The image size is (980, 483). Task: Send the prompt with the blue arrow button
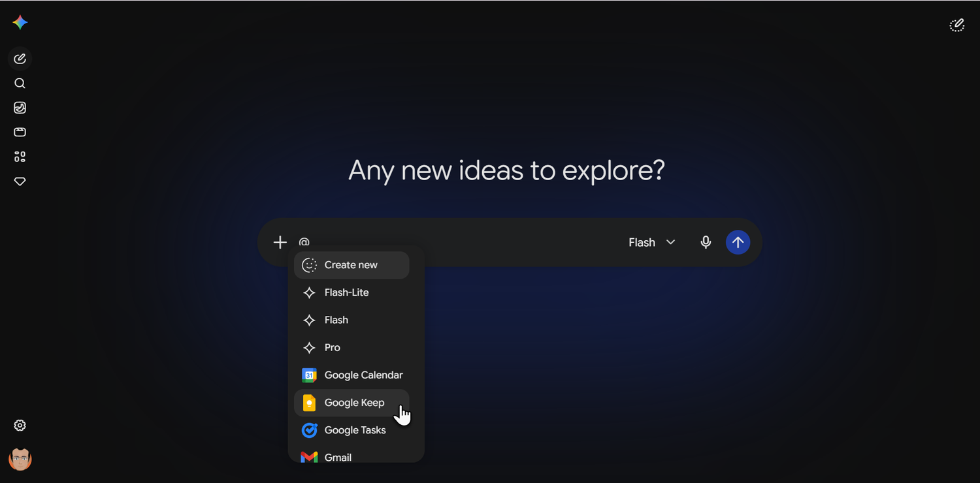point(738,242)
